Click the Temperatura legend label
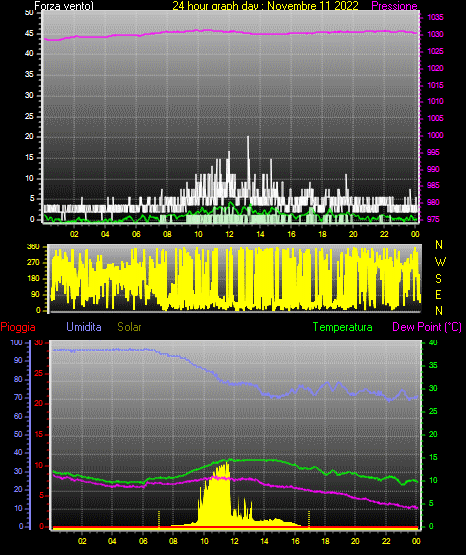Image resolution: width=466 pixels, height=555 pixels. coord(342,327)
